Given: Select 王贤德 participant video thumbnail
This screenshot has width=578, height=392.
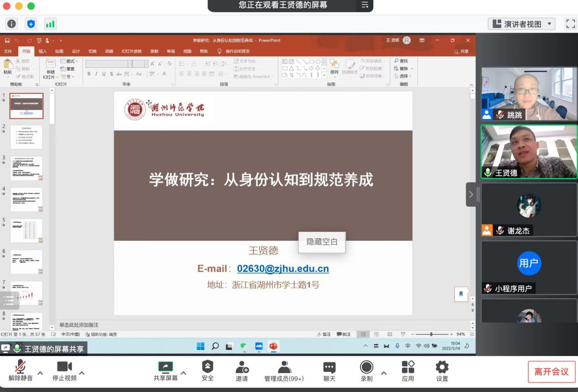Looking at the screenshot, I should tap(529, 152).
